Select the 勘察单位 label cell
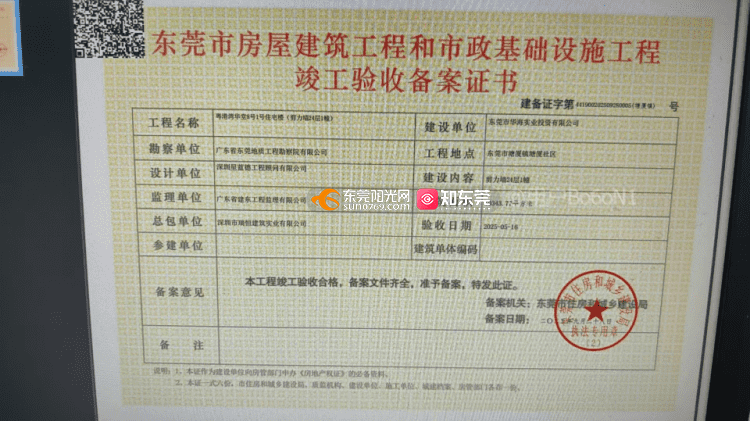 pyautogui.click(x=174, y=148)
